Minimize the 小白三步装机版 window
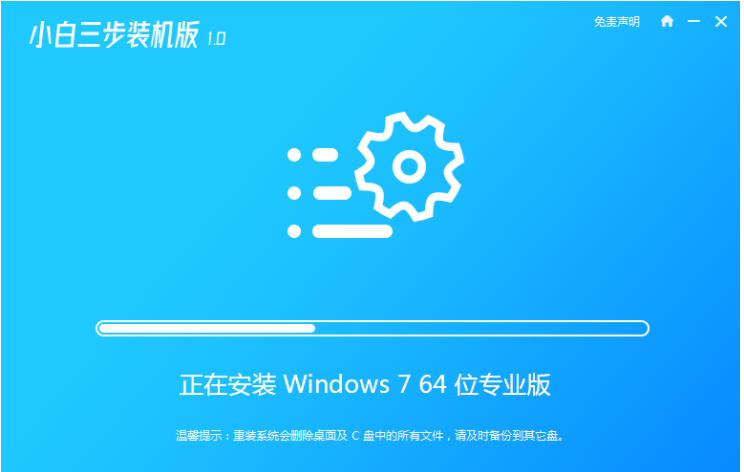 pyautogui.click(x=694, y=21)
